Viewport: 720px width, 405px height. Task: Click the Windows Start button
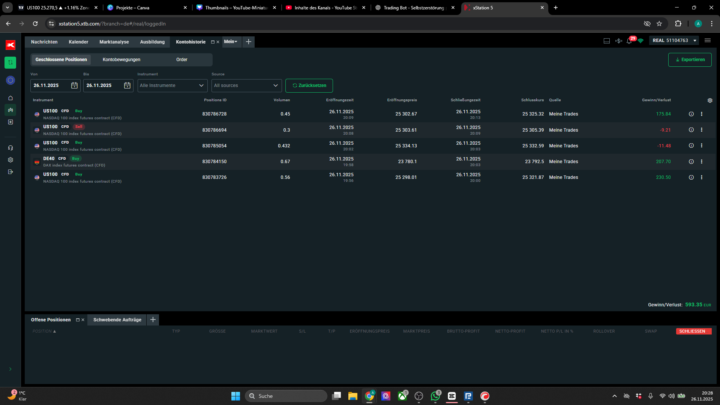pyautogui.click(x=236, y=396)
